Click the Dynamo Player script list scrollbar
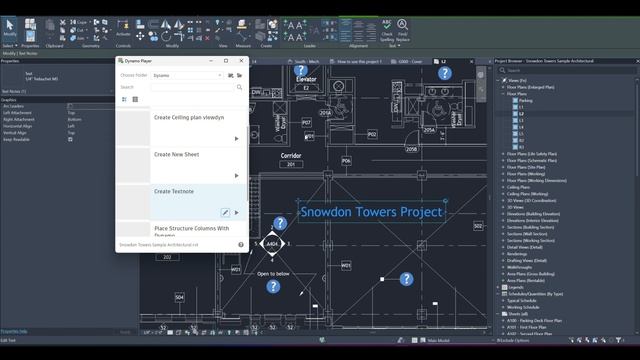 coord(248,163)
